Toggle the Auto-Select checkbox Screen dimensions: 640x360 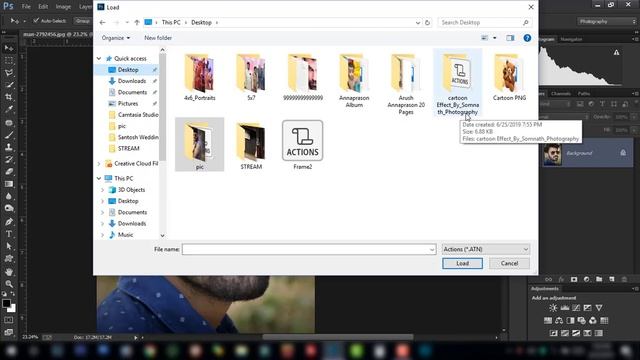tap(36, 20)
